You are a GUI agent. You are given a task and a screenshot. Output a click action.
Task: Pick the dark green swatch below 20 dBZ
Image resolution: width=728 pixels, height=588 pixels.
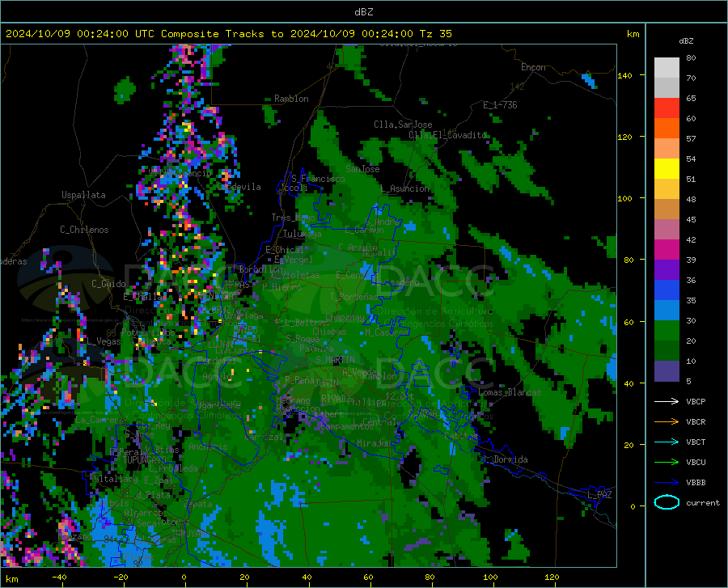coord(667,351)
